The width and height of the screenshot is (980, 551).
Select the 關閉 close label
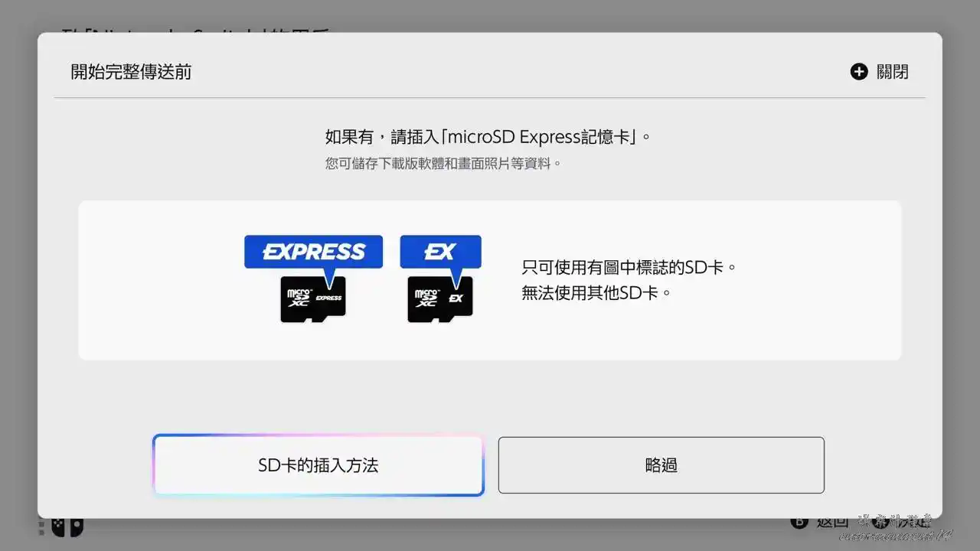893,72
